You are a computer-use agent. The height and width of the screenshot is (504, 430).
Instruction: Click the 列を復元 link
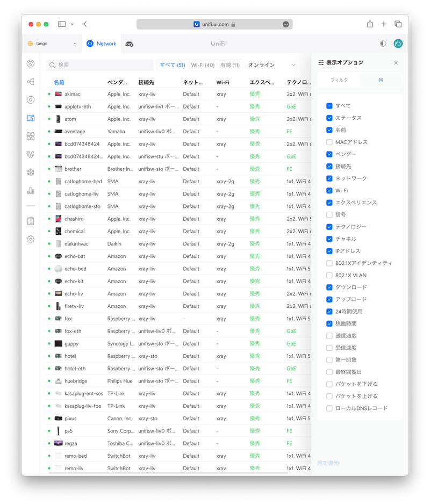pyautogui.click(x=328, y=463)
